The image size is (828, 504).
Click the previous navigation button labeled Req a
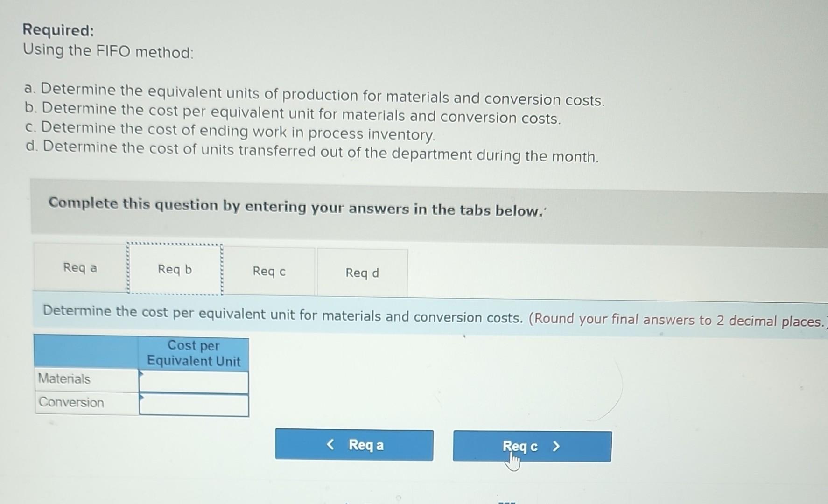pos(354,445)
